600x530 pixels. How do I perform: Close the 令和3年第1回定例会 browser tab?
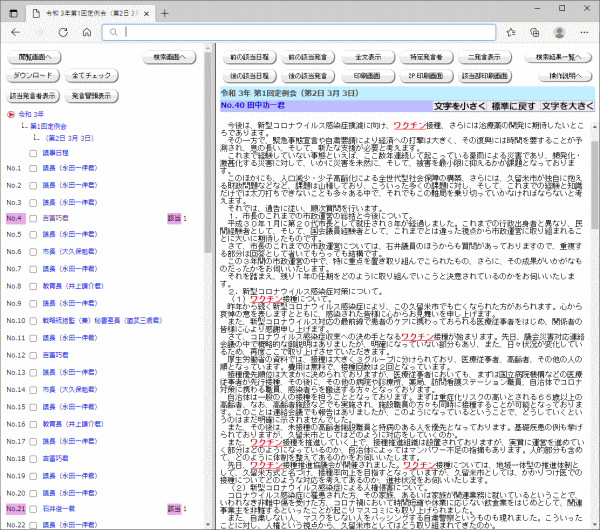pos(147,14)
